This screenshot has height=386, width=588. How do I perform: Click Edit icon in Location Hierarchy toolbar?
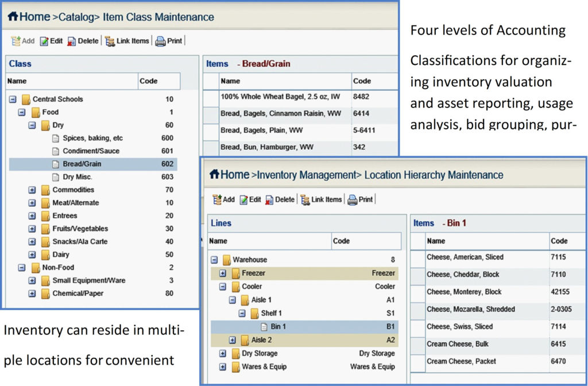point(243,200)
